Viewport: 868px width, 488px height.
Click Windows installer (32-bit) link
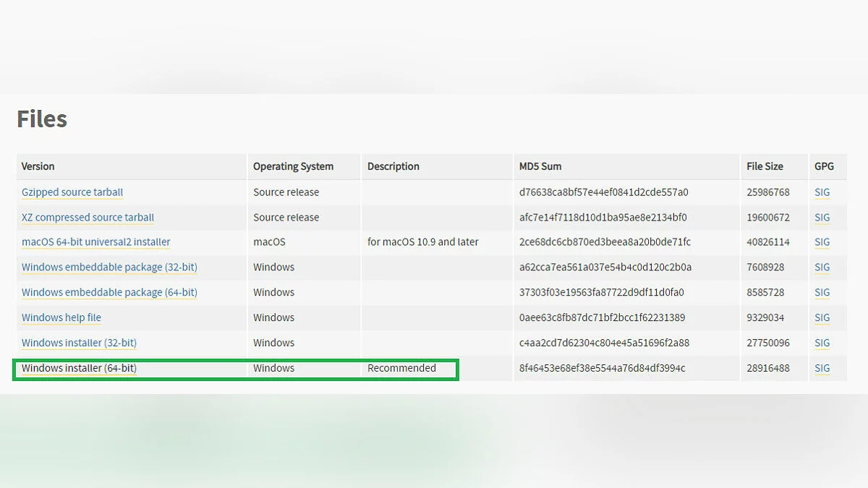click(79, 343)
